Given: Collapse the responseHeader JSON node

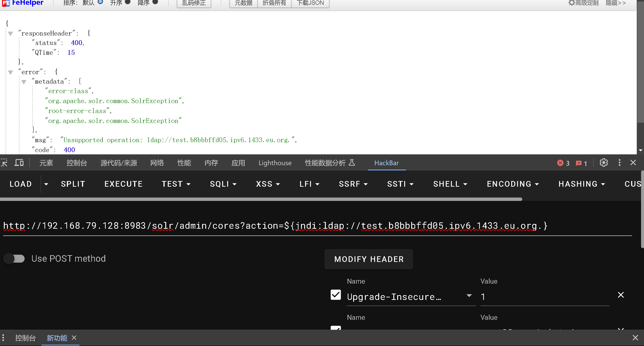Looking at the screenshot, I should 10,34.
